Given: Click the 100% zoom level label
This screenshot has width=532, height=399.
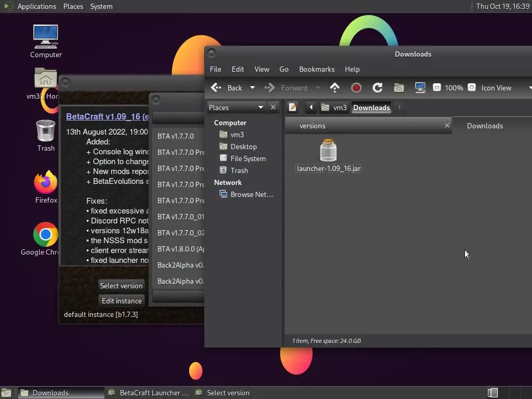Looking at the screenshot, I should 454,88.
